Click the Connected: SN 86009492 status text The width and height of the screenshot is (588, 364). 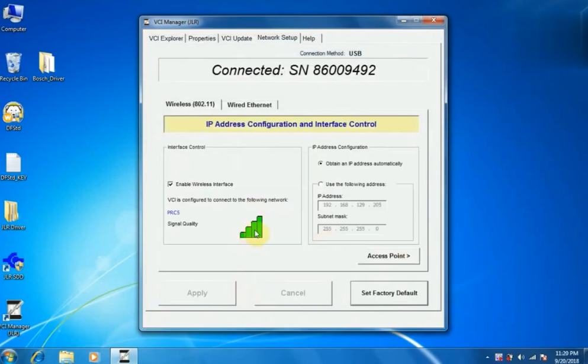click(294, 70)
